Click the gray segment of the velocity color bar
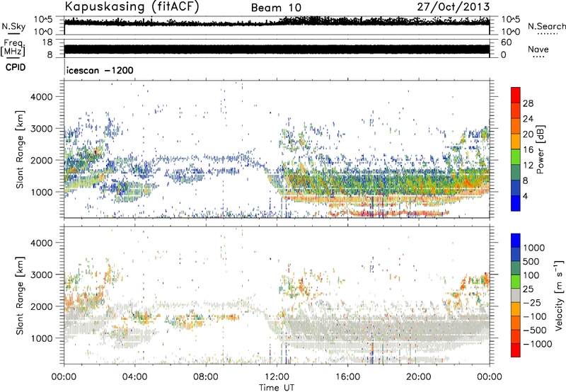566x392 pixels. (516, 296)
